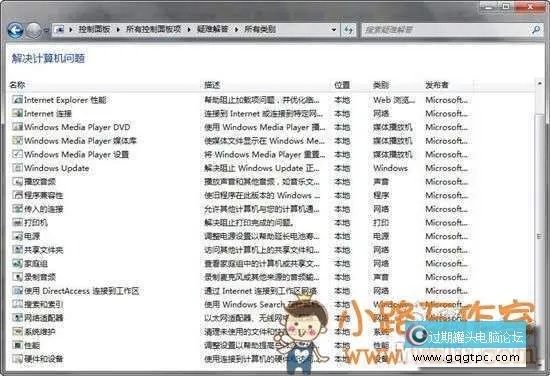Open the Windows Update troubleshooter name
Image resolution: width=550 pixels, height=376 pixels.
pyautogui.click(x=56, y=168)
